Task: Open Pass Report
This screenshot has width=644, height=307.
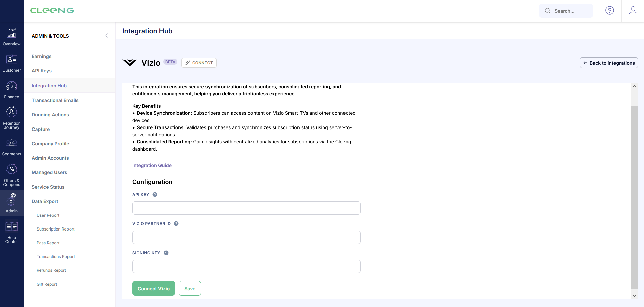Action: 48,243
